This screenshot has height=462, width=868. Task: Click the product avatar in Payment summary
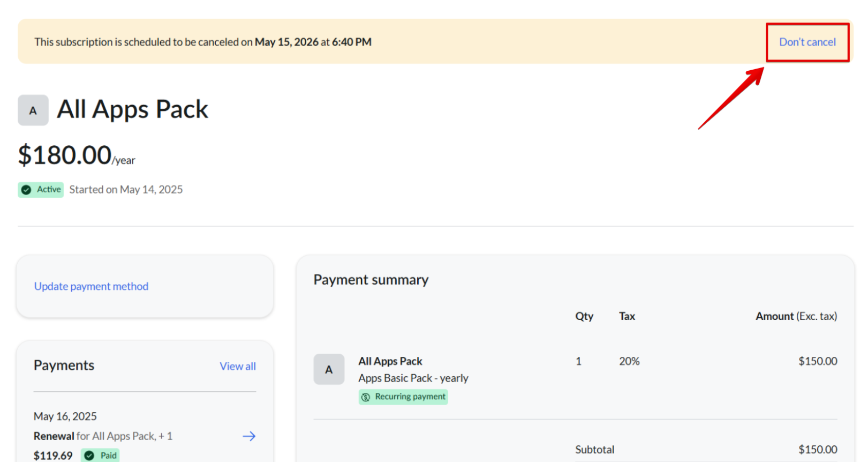pos(329,369)
